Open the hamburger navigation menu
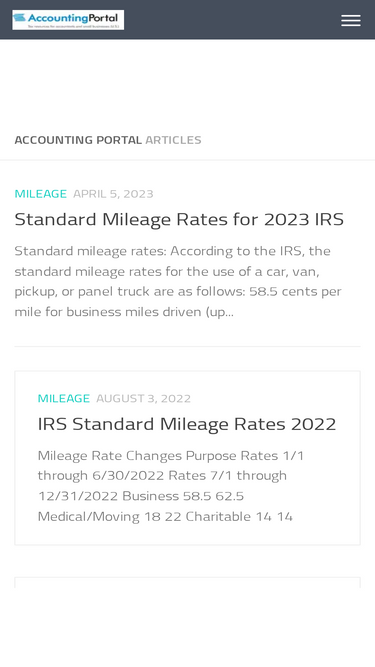 tap(351, 20)
